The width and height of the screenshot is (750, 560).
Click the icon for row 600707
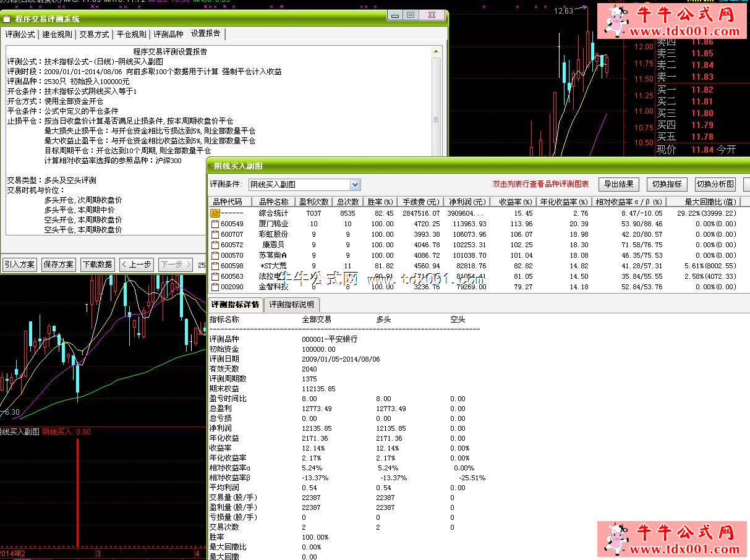pyautogui.click(x=215, y=234)
